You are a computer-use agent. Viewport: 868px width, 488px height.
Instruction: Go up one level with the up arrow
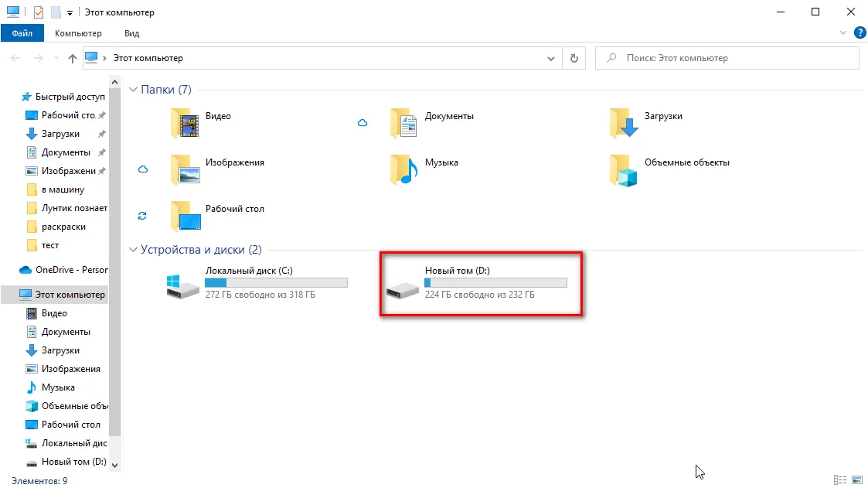(x=73, y=58)
